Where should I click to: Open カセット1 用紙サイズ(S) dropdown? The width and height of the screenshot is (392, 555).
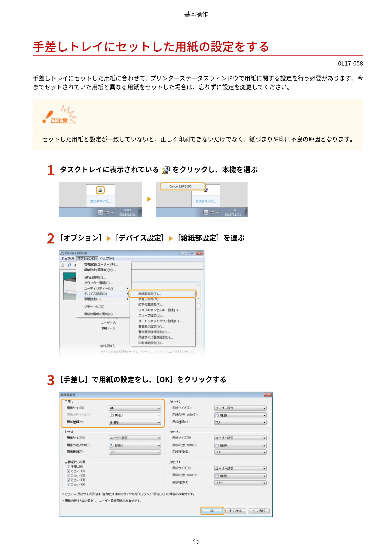pyautogui.click(x=135, y=438)
